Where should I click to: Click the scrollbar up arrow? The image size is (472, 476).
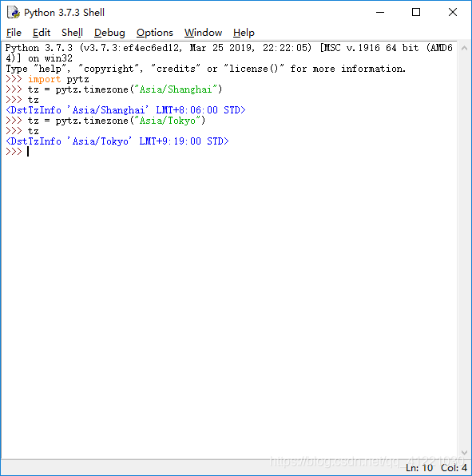(464, 48)
